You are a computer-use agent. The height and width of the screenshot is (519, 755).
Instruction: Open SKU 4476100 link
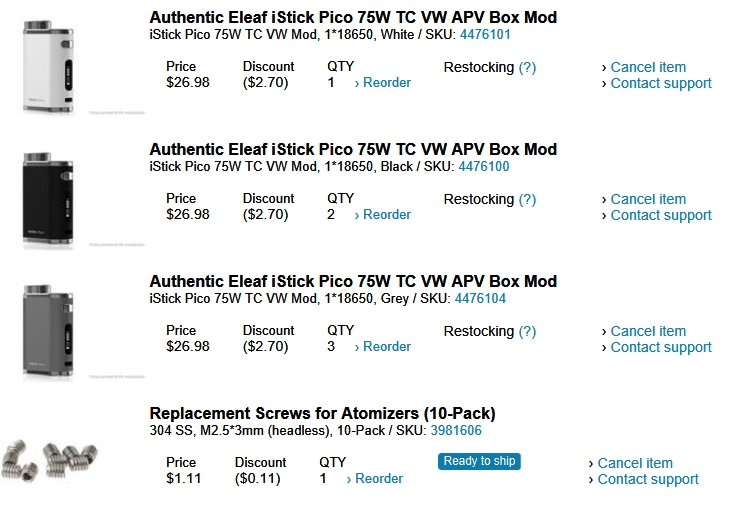(483, 167)
